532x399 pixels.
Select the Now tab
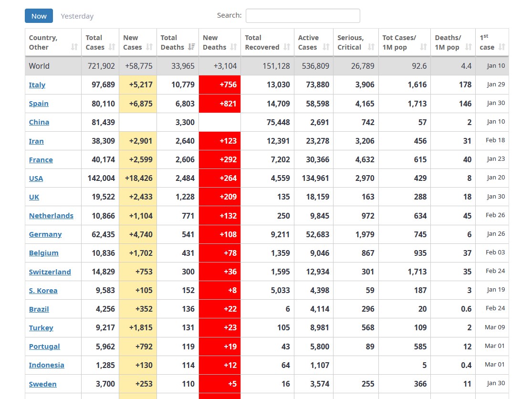coord(39,16)
